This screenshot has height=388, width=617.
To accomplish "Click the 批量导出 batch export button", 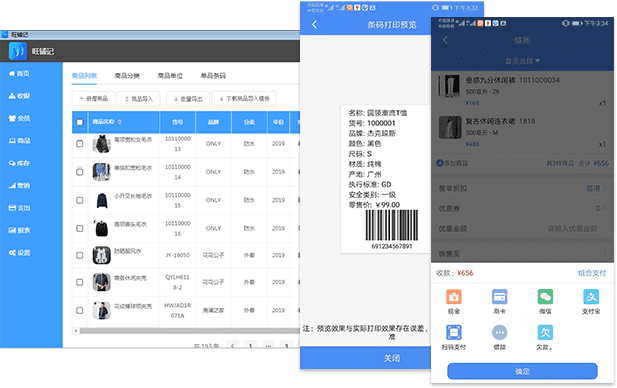I will 188,99.
